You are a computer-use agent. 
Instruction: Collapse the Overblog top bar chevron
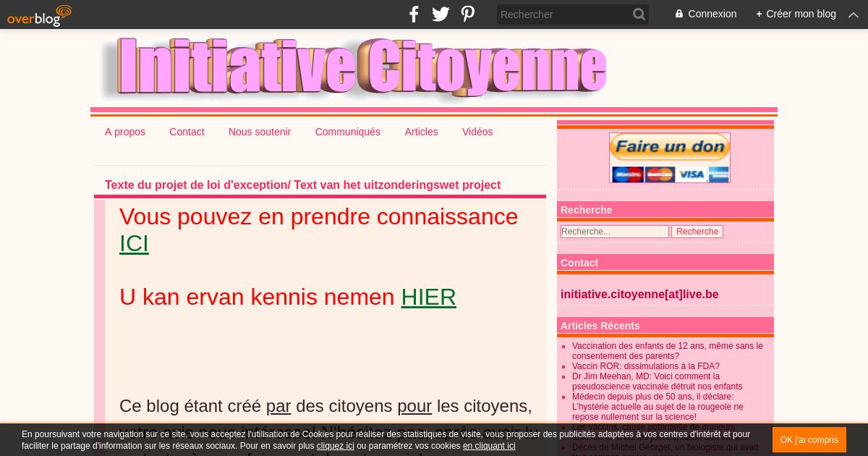pyautogui.click(x=854, y=14)
